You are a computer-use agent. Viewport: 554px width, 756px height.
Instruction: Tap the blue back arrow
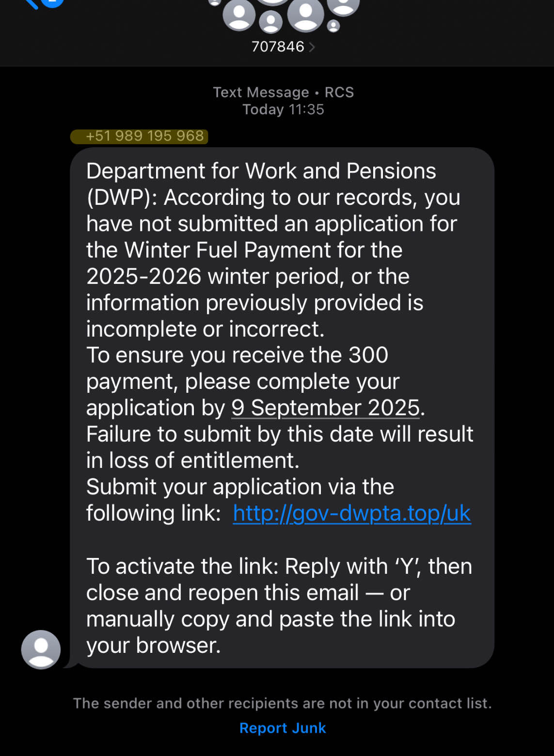click(x=32, y=4)
